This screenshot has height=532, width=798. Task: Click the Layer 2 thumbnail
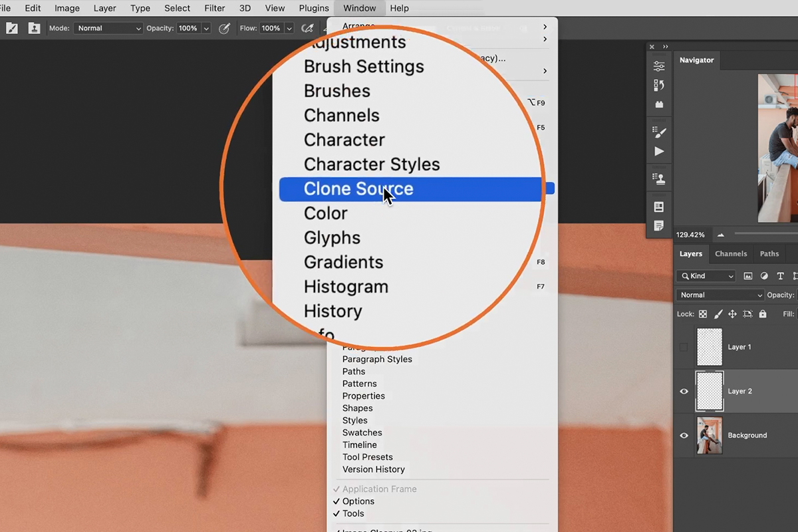tap(709, 391)
